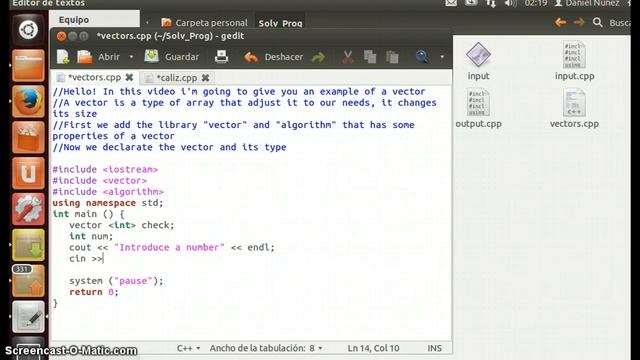Viewport: 640px width, 360px height.
Task: Print the document with the printer icon
Action: 221,57
